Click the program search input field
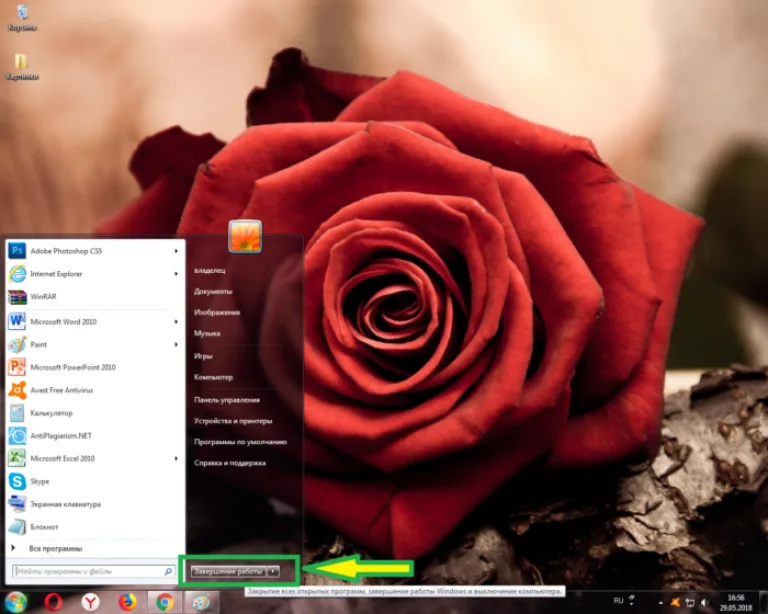 click(x=93, y=571)
